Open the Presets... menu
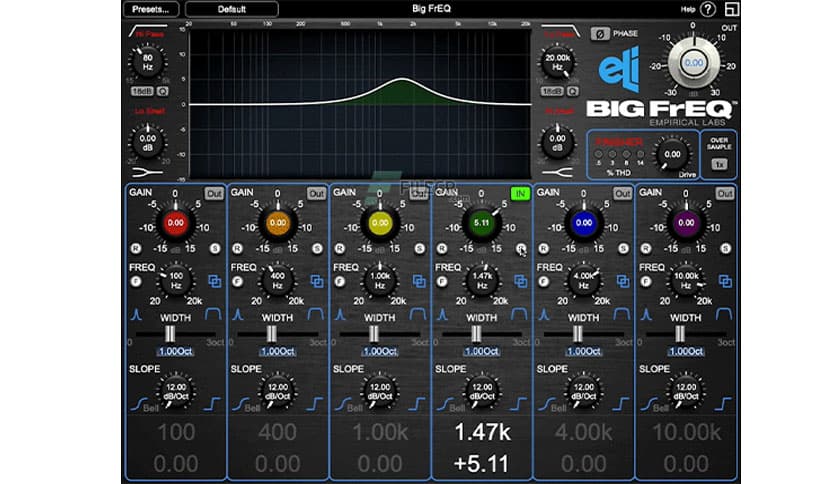 [x=150, y=9]
